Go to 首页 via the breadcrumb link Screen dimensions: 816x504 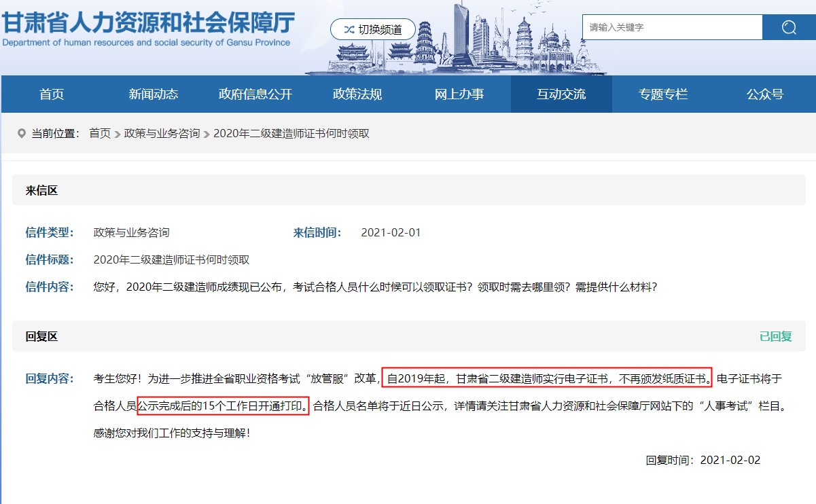(99, 134)
